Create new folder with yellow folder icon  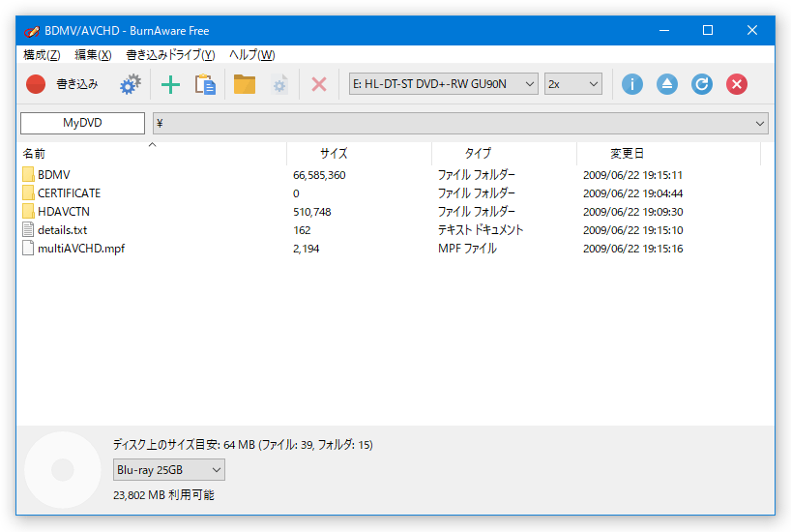(244, 84)
